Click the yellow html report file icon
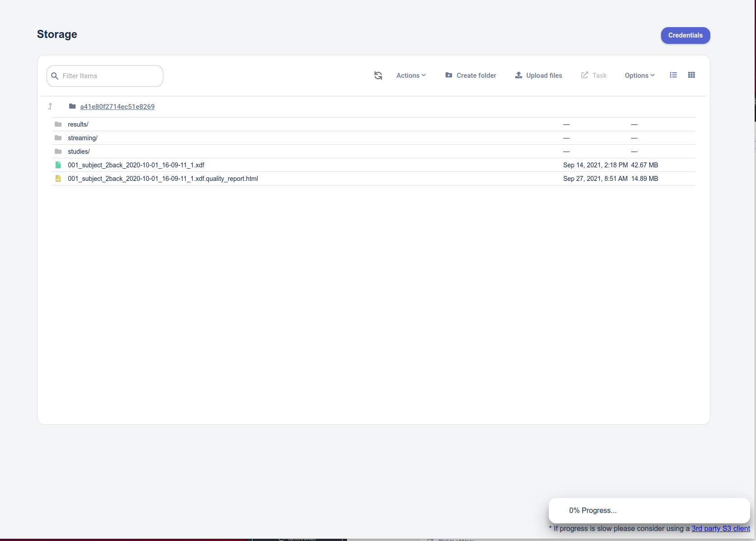Image resolution: width=756 pixels, height=541 pixels. pyautogui.click(x=58, y=179)
